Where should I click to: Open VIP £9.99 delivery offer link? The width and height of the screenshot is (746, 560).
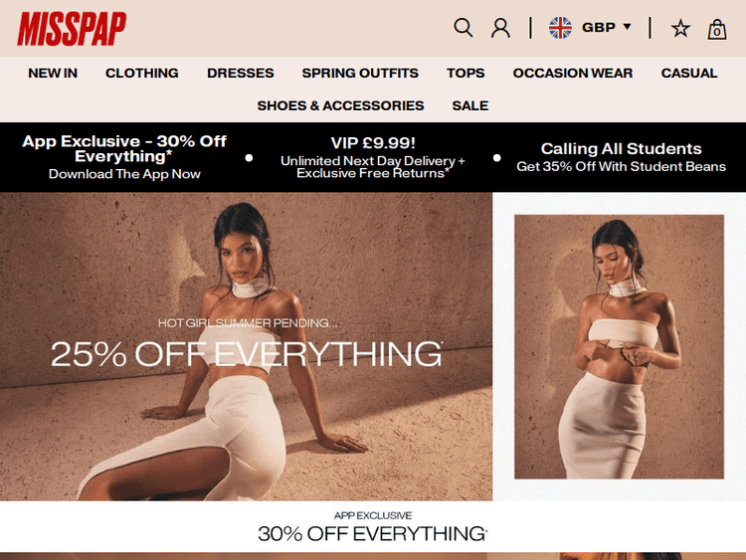pos(373,157)
